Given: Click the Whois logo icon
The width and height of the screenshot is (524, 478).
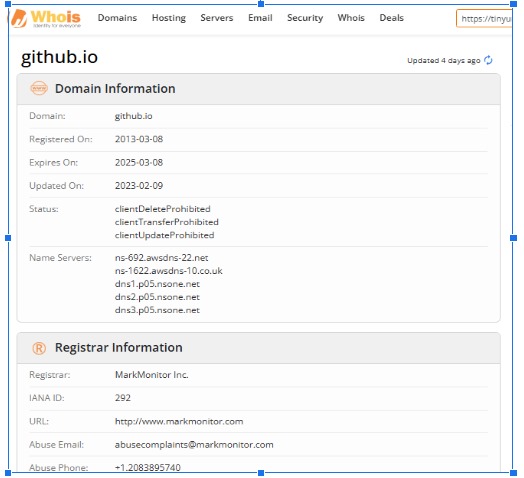Looking at the screenshot, I should coord(18,18).
